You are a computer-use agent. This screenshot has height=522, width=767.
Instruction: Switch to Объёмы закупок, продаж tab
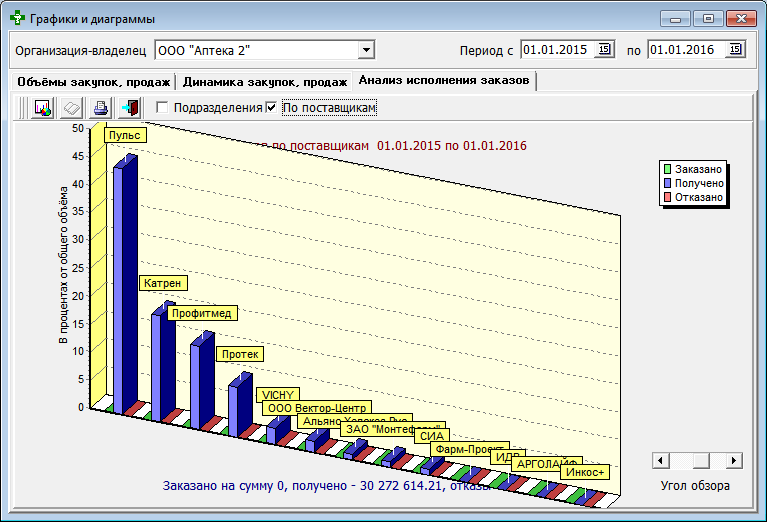(91, 82)
